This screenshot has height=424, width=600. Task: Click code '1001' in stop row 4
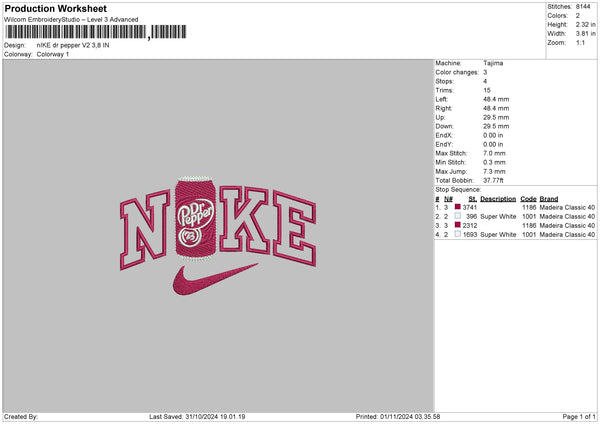529,235
